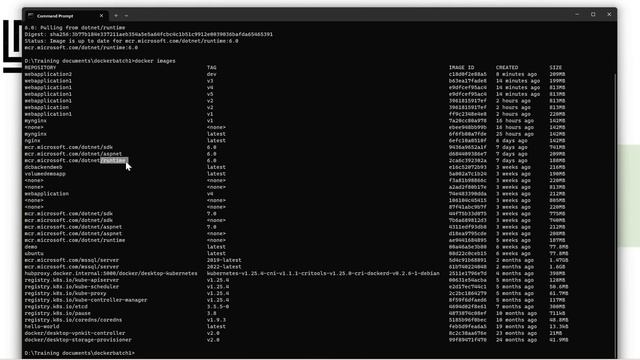Close the Command Prompt tab
640x360 pixels.
[101, 16]
